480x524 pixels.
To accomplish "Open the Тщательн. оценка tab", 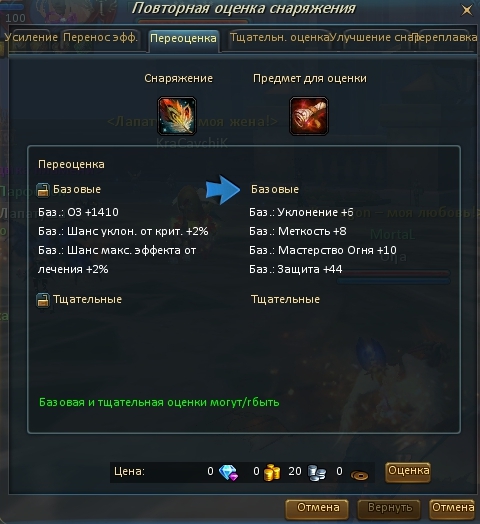I will (279, 37).
